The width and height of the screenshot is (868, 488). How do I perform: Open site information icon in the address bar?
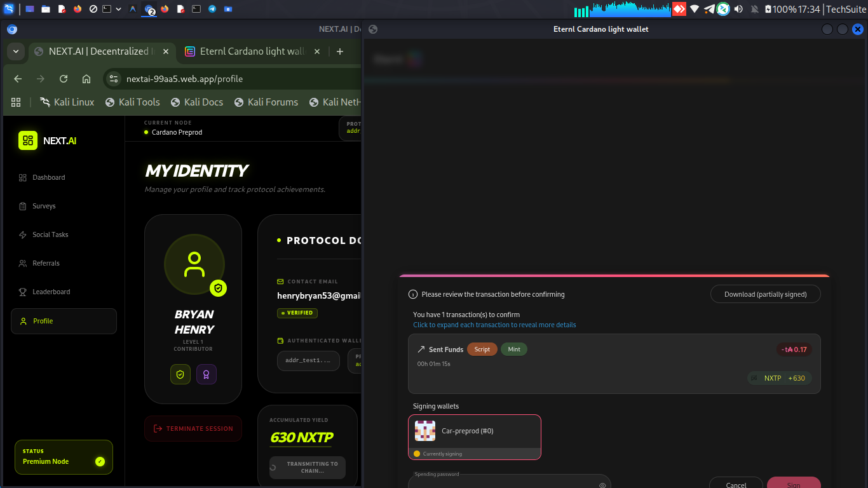(114, 79)
